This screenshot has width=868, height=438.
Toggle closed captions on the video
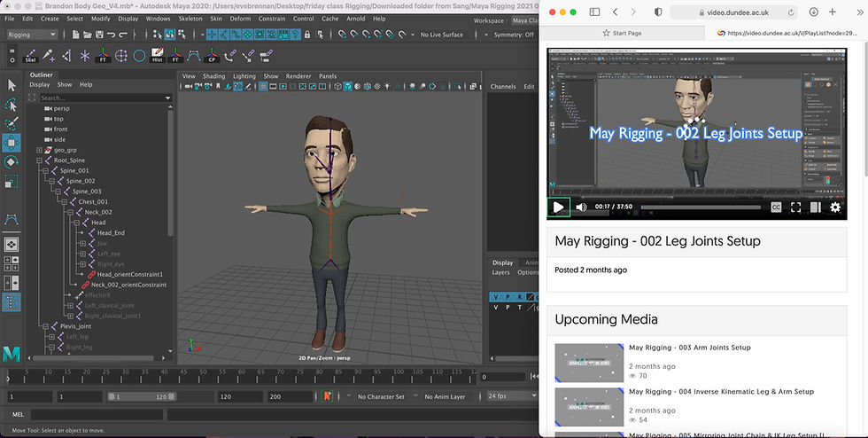pyautogui.click(x=776, y=207)
